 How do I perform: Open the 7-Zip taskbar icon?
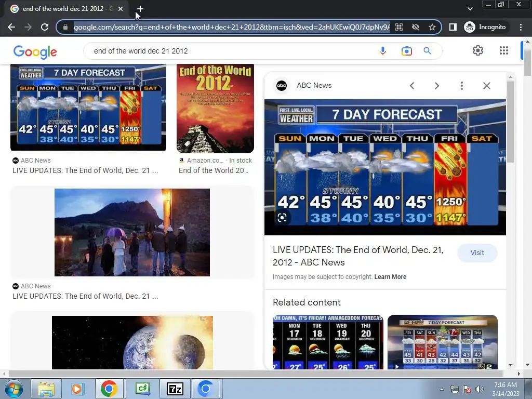(175, 389)
